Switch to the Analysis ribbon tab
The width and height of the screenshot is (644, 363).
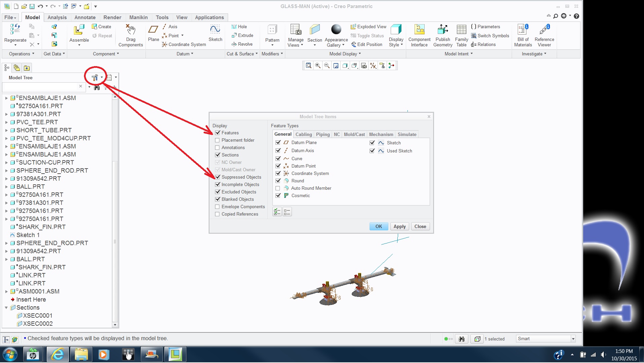tap(57, 17)
